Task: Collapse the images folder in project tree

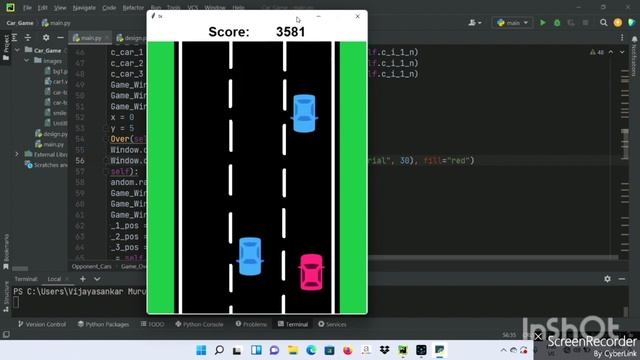Action: [27, 60]
